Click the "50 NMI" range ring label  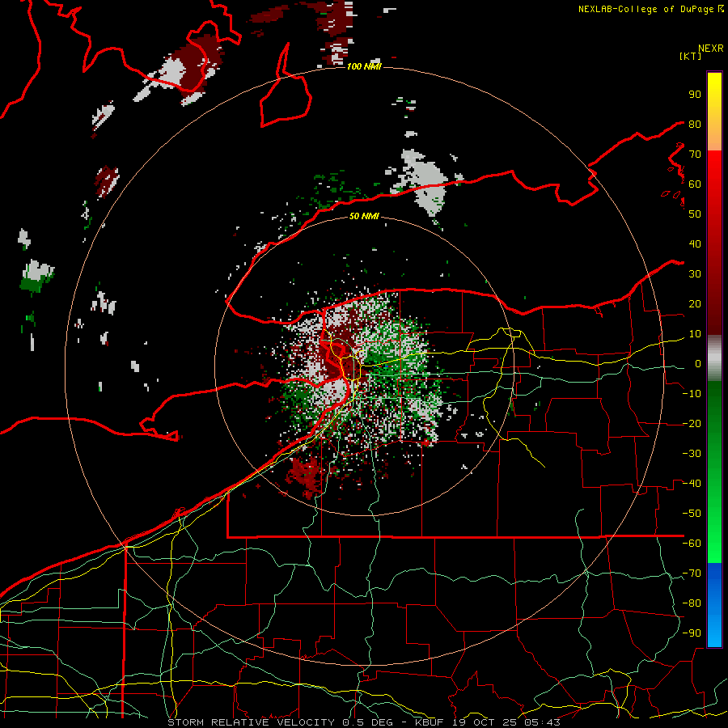pos(364,216)
